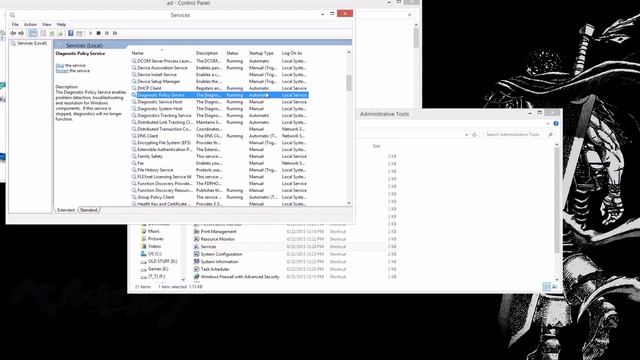The width and height of the screenshot is (640, 360).
Task: Switch to details view icon in status bar
Action: [x=547, y=287]
